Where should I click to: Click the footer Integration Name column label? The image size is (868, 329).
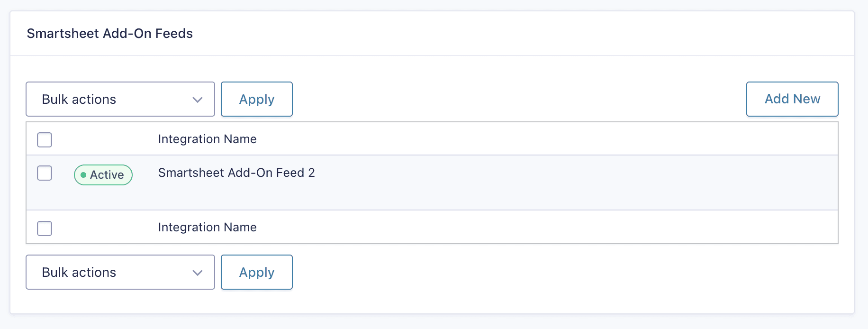207,227
